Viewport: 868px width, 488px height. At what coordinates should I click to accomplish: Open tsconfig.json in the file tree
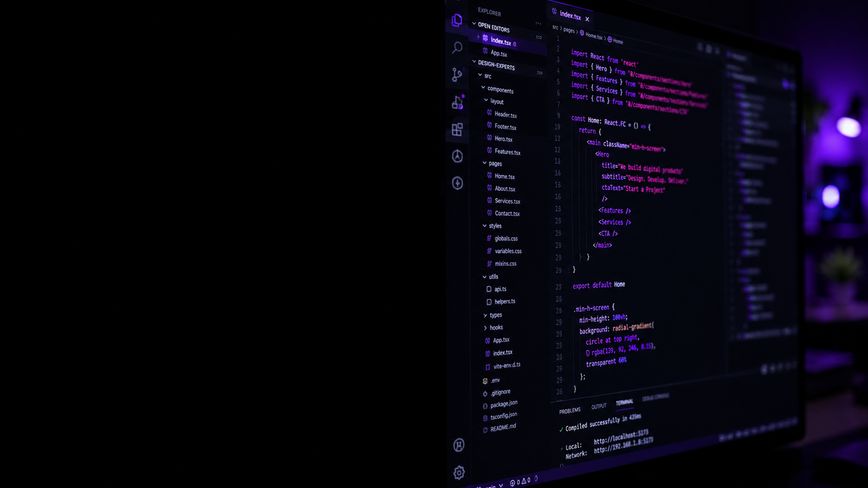(503, 416)
